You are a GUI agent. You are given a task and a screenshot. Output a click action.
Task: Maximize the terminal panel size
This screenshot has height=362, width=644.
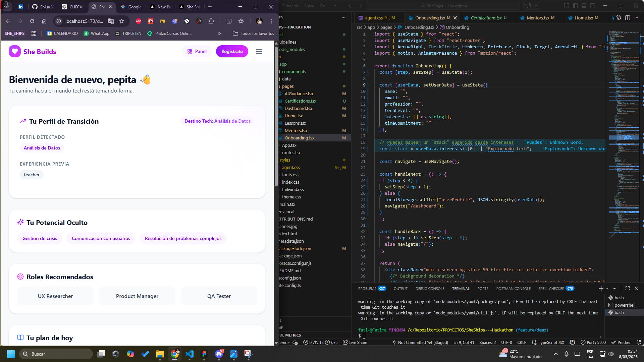click(628, 288)
